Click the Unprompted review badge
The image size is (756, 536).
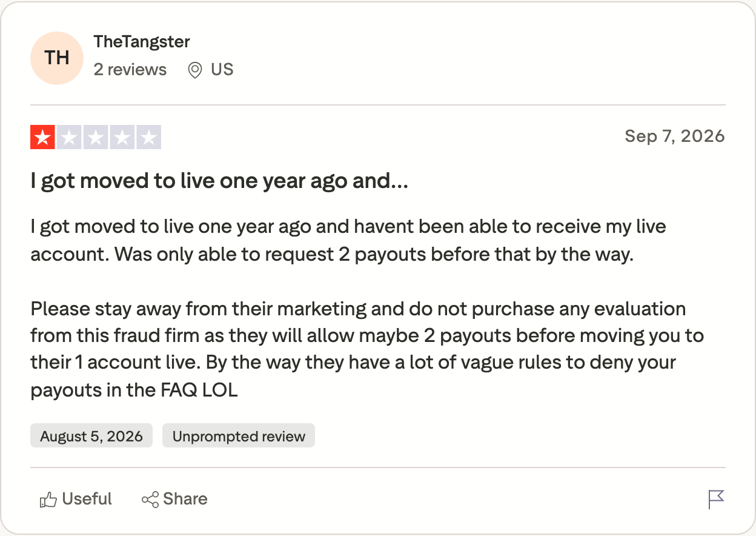point(239,436)
